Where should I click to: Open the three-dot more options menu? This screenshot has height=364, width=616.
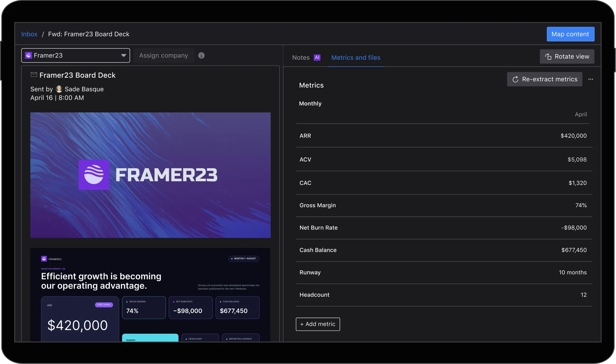coord(591,79)
